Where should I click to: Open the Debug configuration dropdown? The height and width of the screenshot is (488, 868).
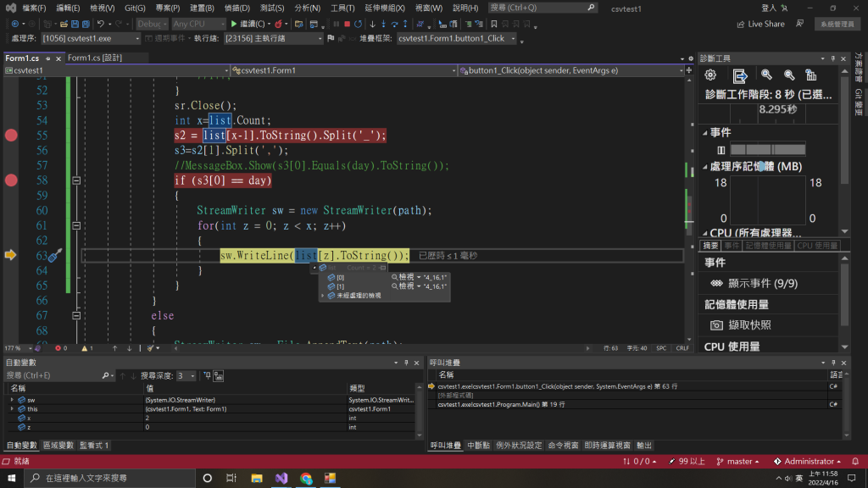click(152, 25)
